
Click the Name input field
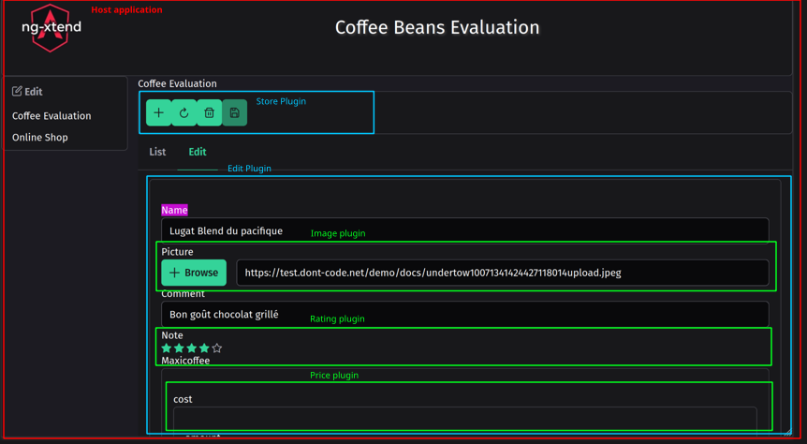(465, 230)
